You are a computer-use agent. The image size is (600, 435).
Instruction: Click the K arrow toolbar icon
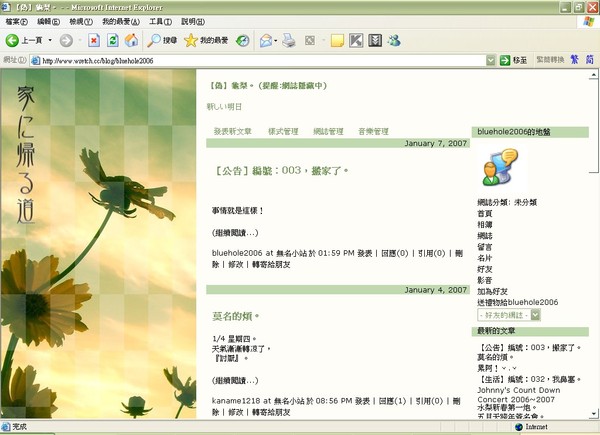(x=356, y=40)
